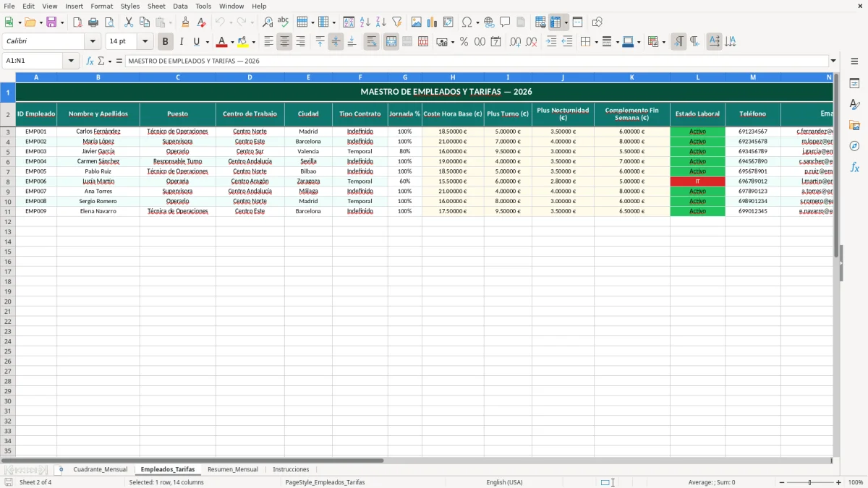Export directly as PDF icon
This screenshot has height=488, width=868.
pyautogui.click(x=77, y=22)
